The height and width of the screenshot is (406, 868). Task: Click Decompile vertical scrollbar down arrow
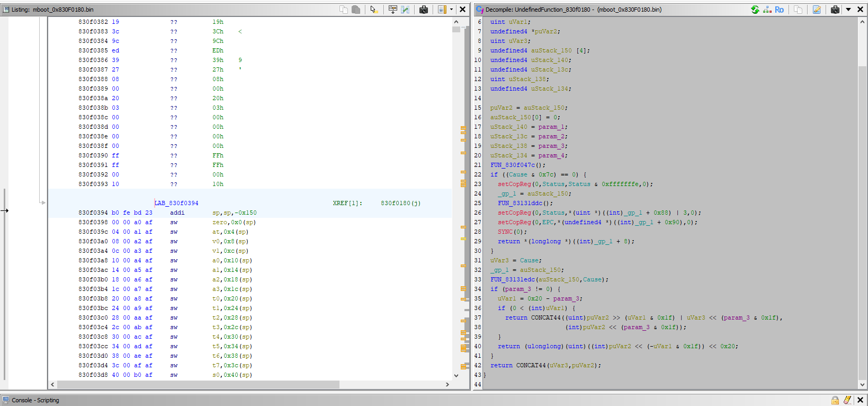pos(862,385)
